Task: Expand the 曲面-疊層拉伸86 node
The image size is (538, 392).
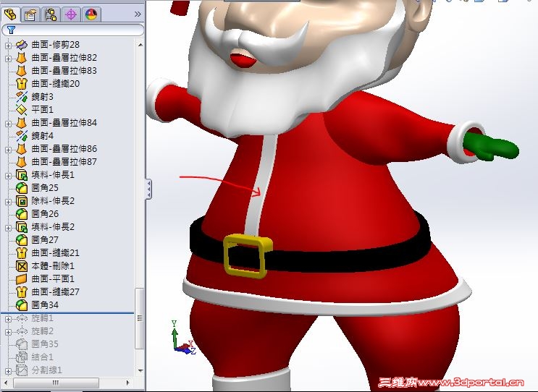Action: click(x=8, y=150)
